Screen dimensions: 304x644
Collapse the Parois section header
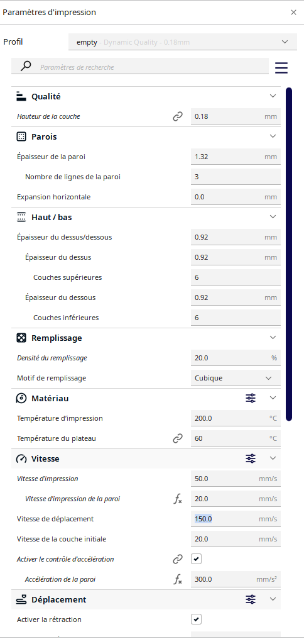click(146, 136)
